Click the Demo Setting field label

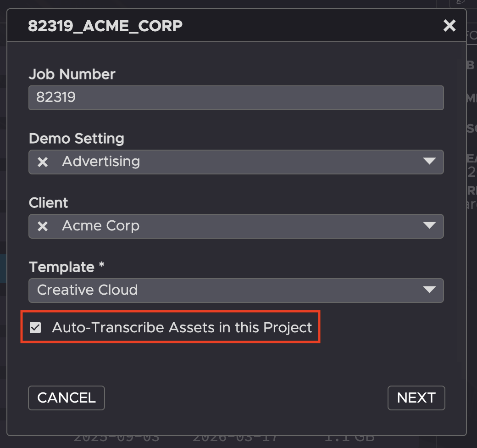coord(76,138)
